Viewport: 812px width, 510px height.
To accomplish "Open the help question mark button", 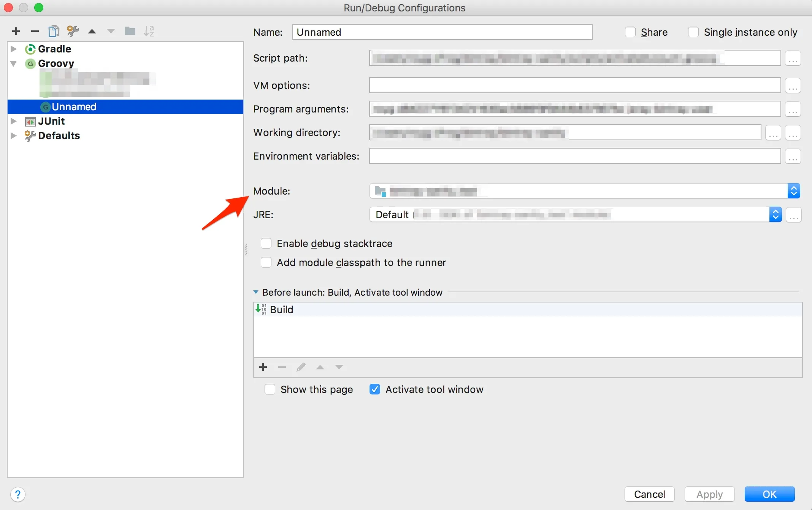I will (x=18, y=494).
